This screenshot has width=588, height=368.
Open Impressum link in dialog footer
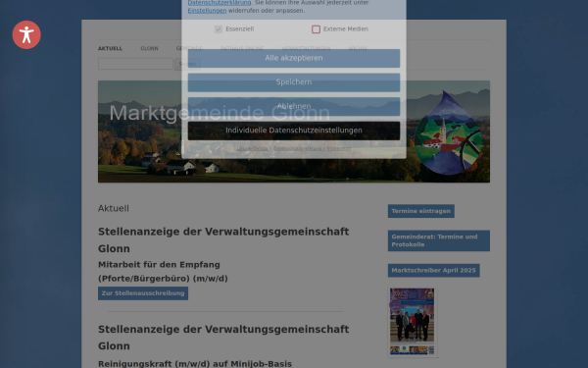point(339,149)
